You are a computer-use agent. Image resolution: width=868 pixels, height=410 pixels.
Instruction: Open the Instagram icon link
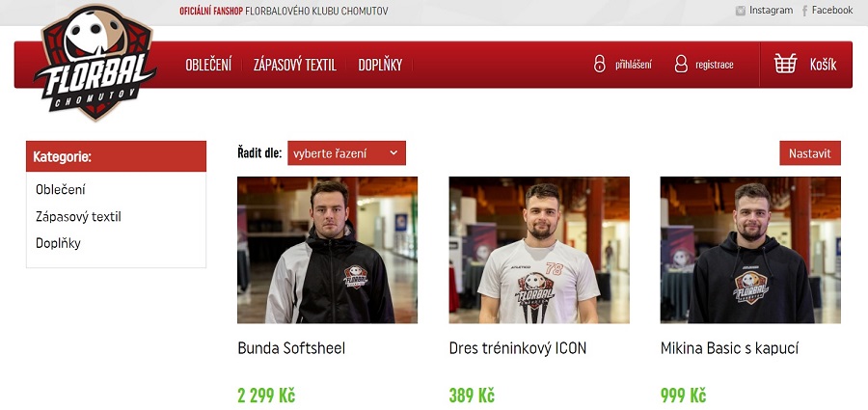(x=740, y=11)
